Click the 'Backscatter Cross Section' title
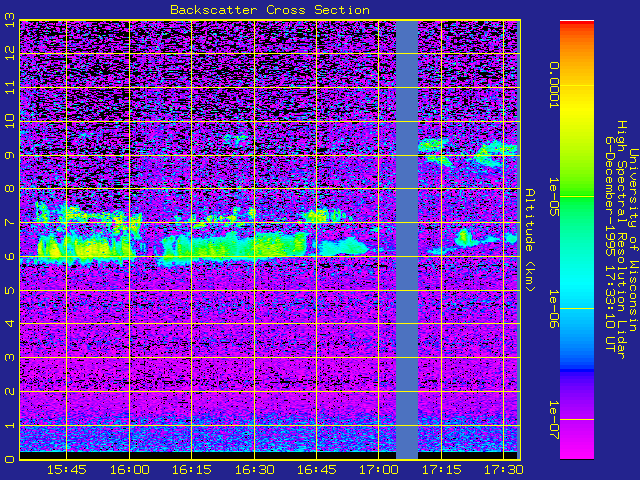 click(270, 10)
